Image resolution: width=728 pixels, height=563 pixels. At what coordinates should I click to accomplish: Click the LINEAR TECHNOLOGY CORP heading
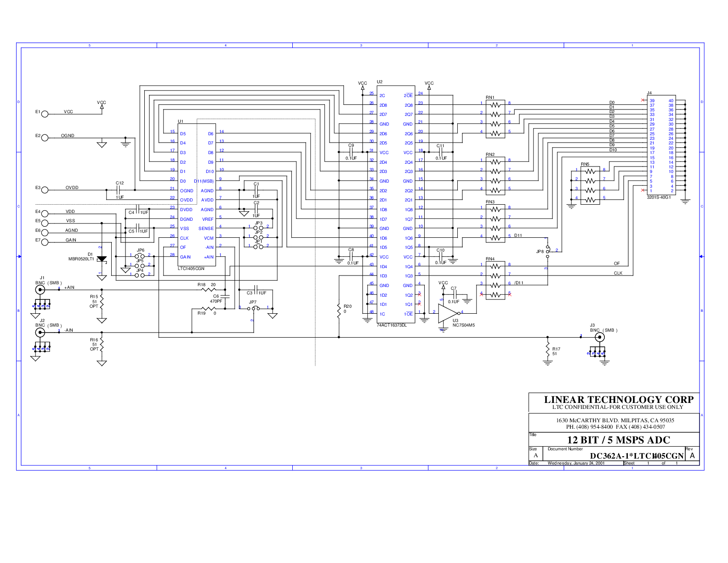[619, 399]
